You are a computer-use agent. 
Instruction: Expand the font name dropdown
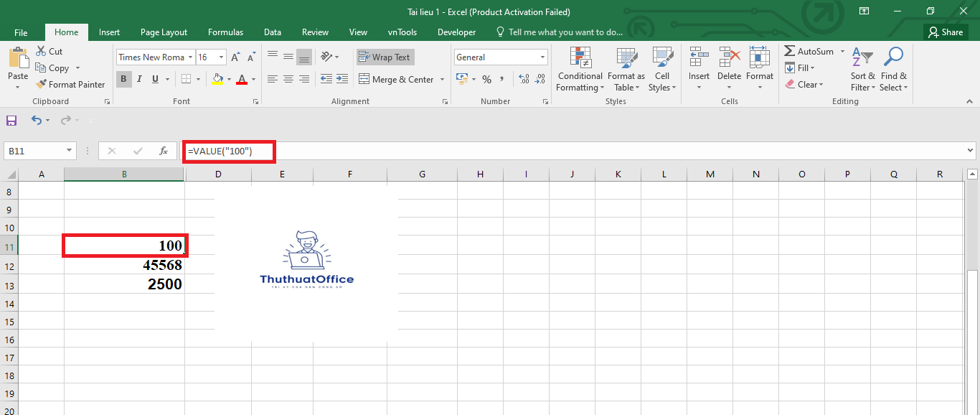[x=190, y=57]
